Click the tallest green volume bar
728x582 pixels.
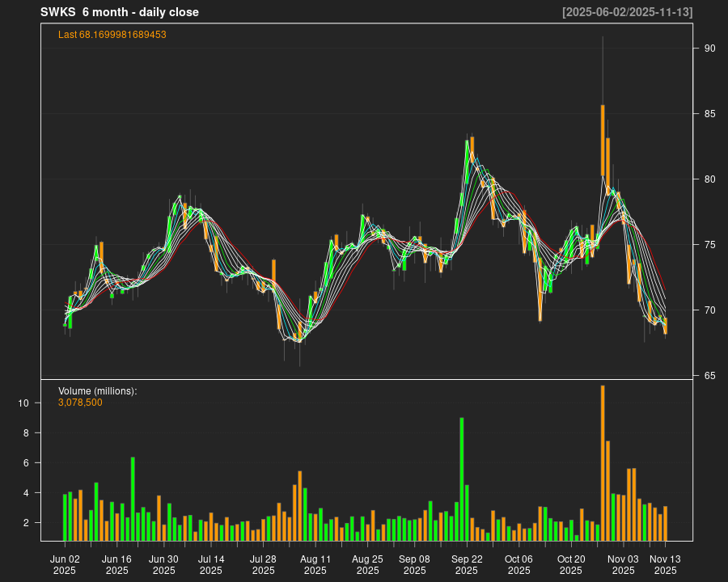tap(462, 479)
